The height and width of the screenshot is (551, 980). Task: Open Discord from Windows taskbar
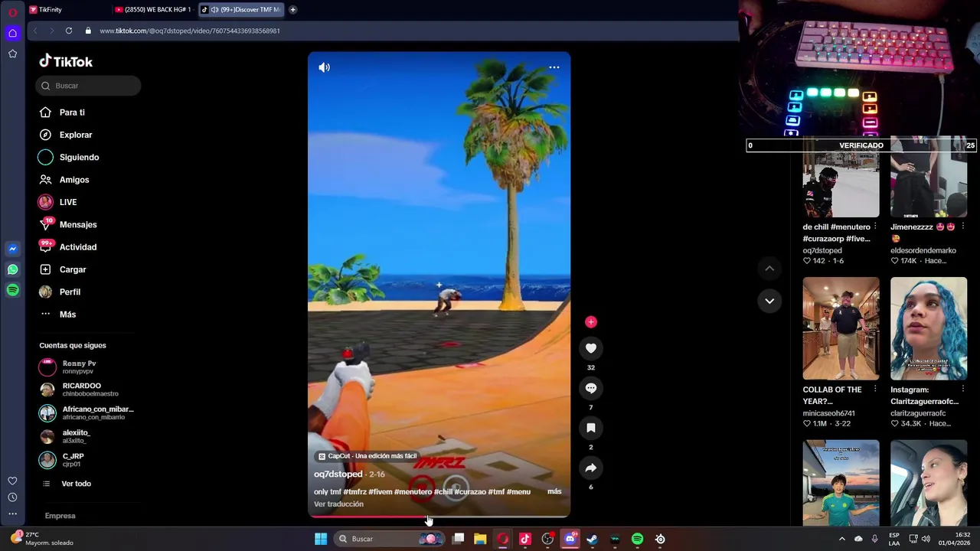[570, 539]
